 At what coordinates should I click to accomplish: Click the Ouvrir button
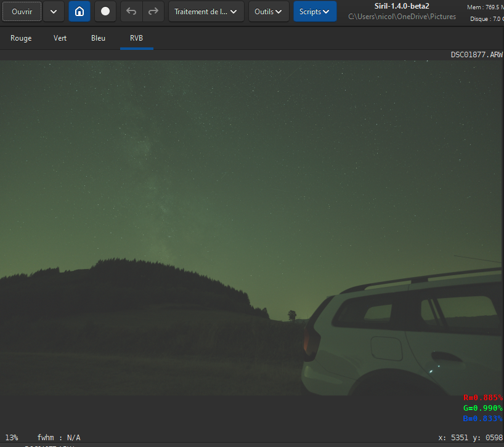click(x=22, y=12)
